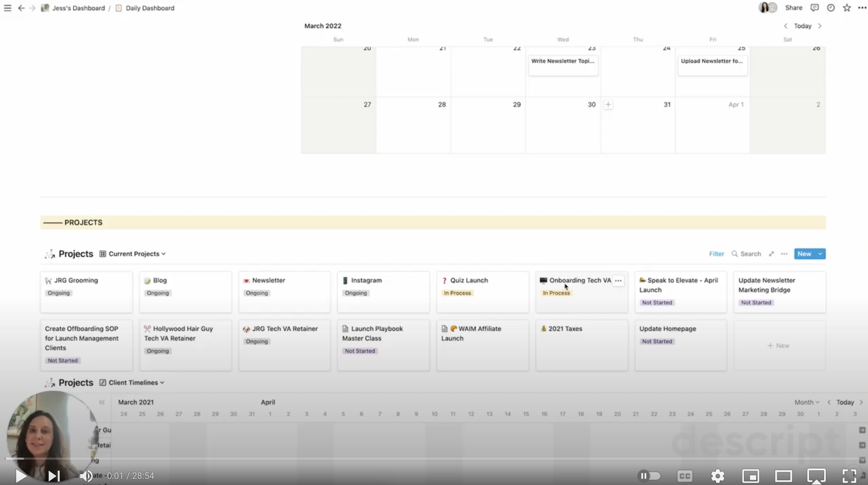Enable miniplayer mode

pos(750,476)
